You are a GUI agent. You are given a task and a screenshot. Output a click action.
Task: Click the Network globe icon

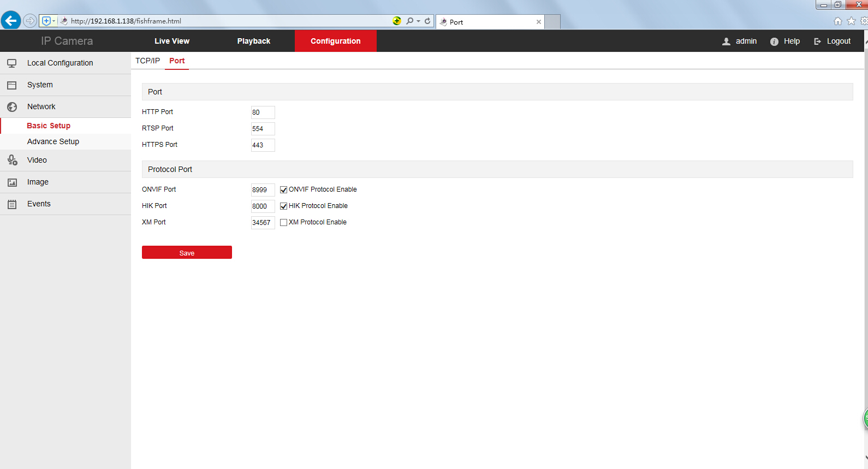pyautogui.click(x=11, y=107)
